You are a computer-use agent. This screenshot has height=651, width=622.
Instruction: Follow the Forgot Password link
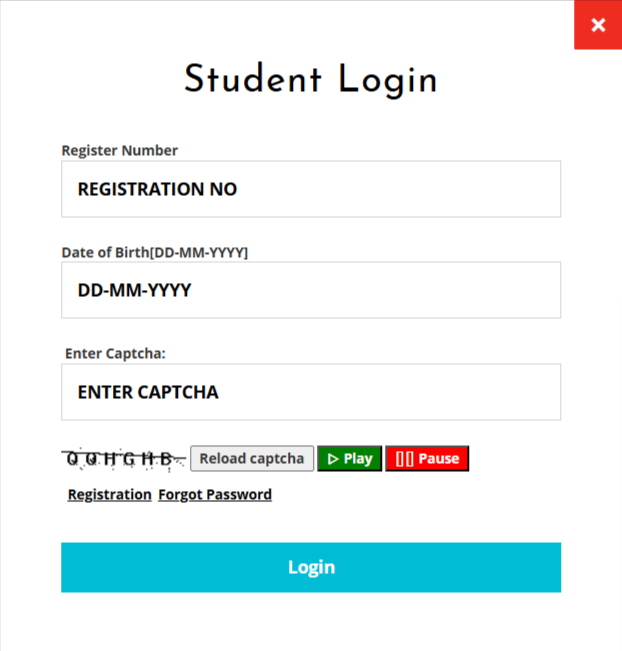[x=215, y=494]
